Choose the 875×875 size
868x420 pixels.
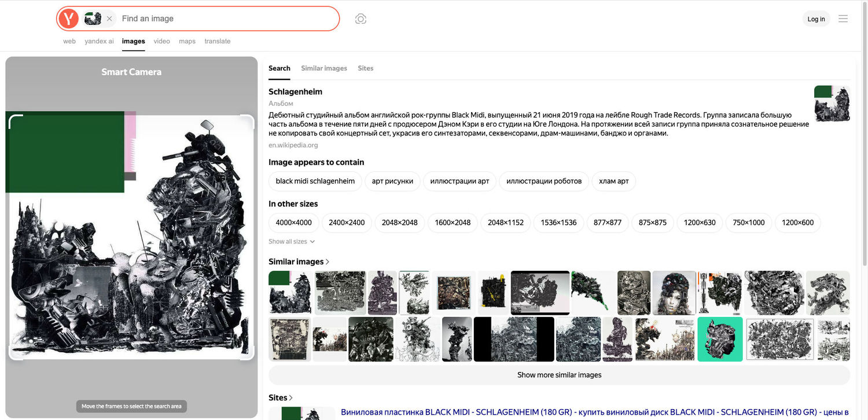(x=653, y=223)
